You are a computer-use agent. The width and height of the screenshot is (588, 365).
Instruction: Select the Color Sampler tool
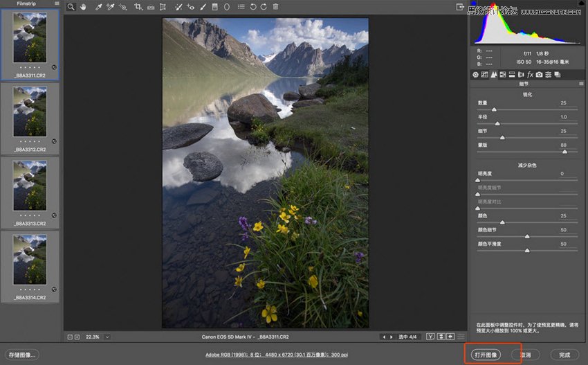tap(110, 7)
